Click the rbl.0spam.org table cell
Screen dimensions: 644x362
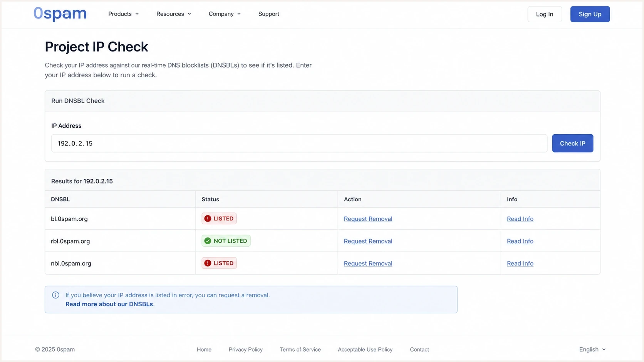point(120,241)
